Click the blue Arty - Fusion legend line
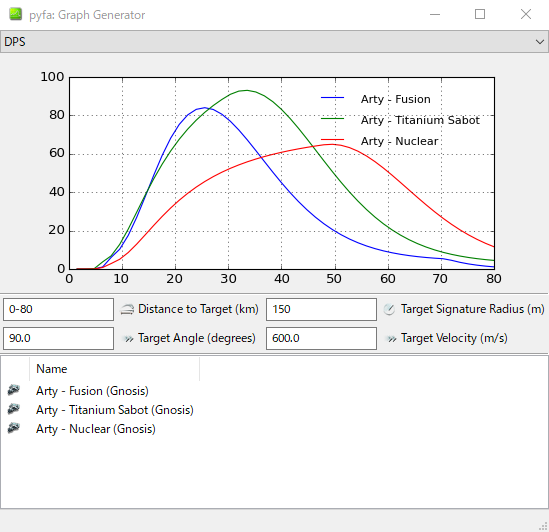Viewport: 549px width, 532px height. click(332, 98)
